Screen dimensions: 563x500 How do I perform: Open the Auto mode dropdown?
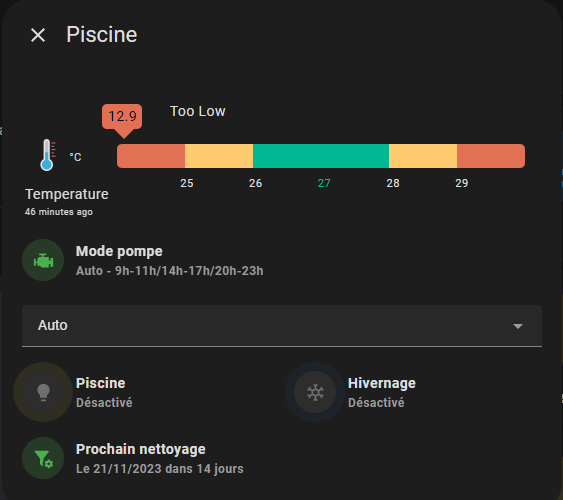pyautogui.click(x=282, y=326)
